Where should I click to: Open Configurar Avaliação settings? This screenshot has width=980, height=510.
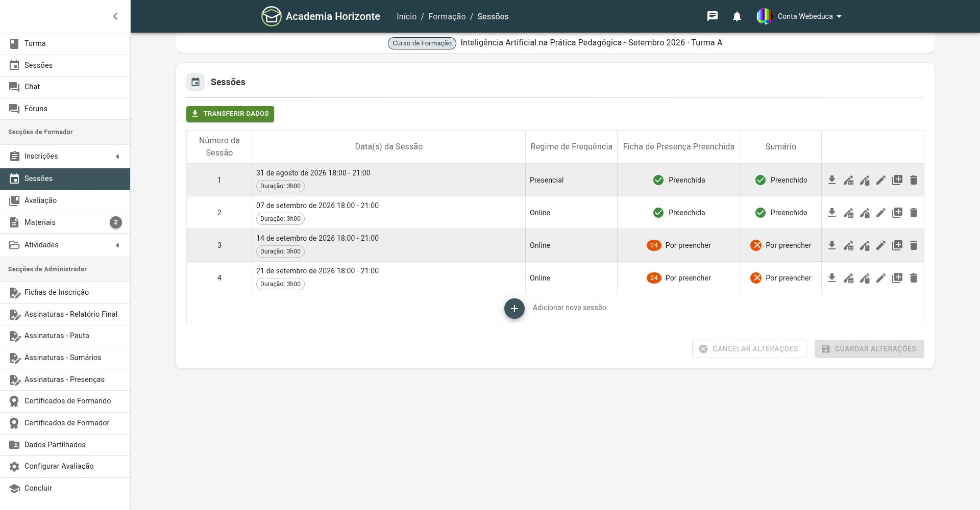pos(65,466)
